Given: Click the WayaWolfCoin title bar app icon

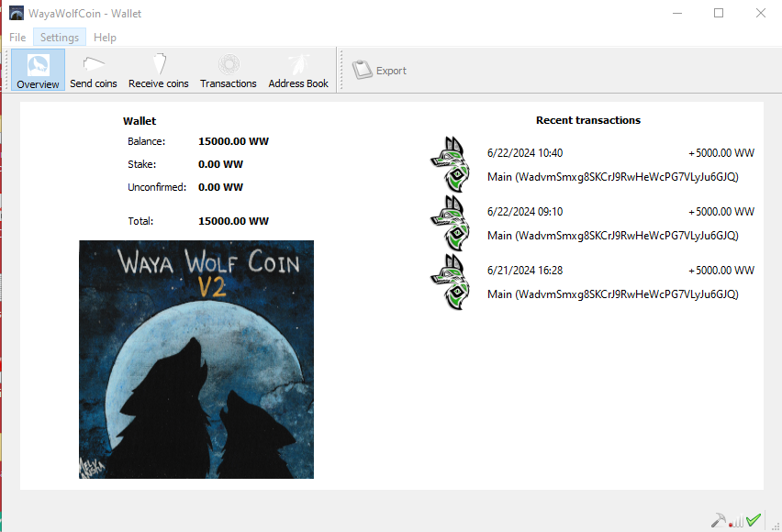Looking at the screenshot, I should point(17,13).
